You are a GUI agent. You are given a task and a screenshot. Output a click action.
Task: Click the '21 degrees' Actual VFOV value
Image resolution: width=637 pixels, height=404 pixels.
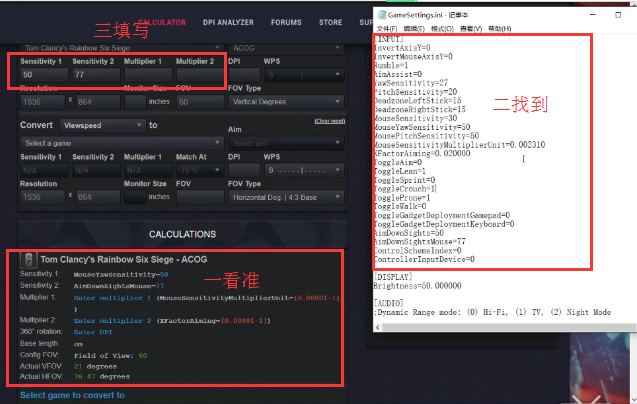pos(95,366)
